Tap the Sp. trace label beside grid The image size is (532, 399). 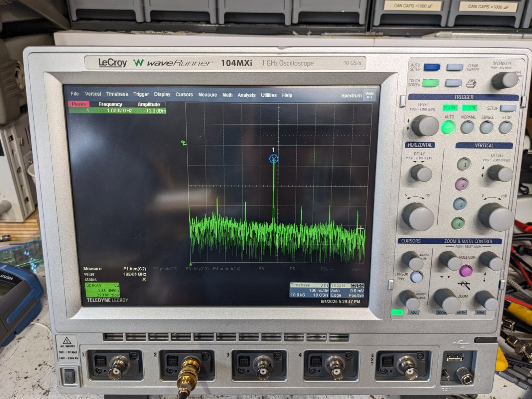184,143
